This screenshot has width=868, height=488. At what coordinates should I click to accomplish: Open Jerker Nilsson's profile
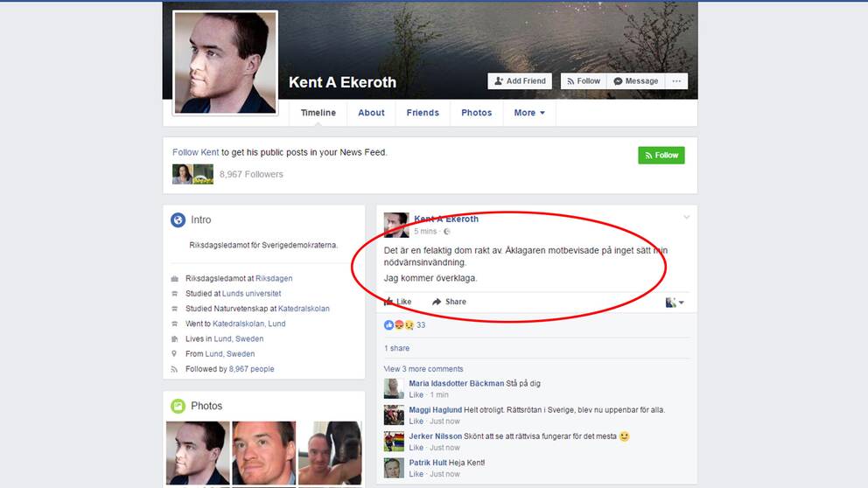click(435, 436)
